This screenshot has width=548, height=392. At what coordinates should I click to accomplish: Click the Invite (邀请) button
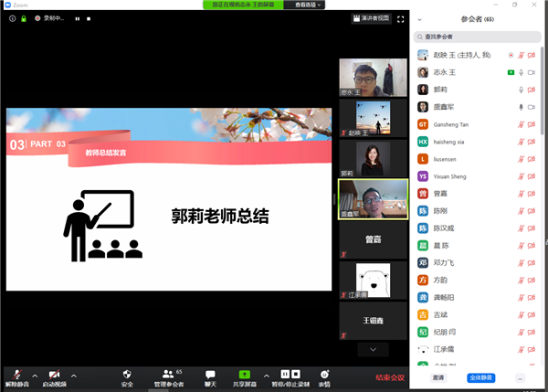point(438,377)
